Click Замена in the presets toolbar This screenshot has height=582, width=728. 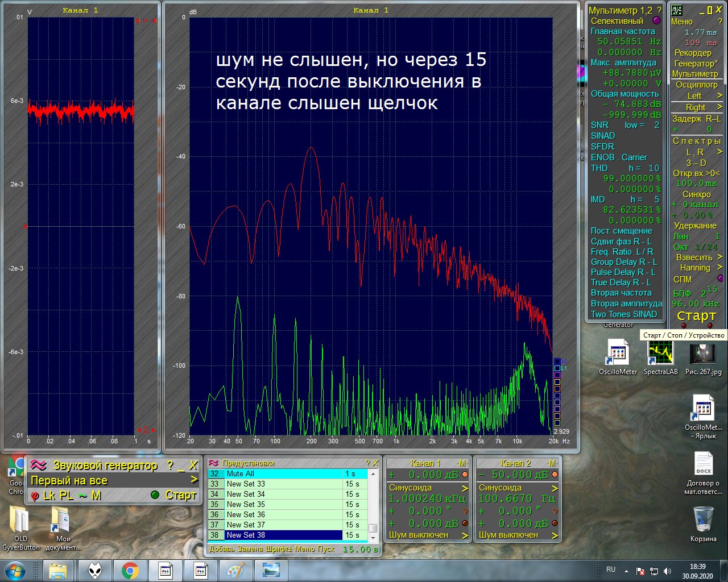(x=250, y=549)
